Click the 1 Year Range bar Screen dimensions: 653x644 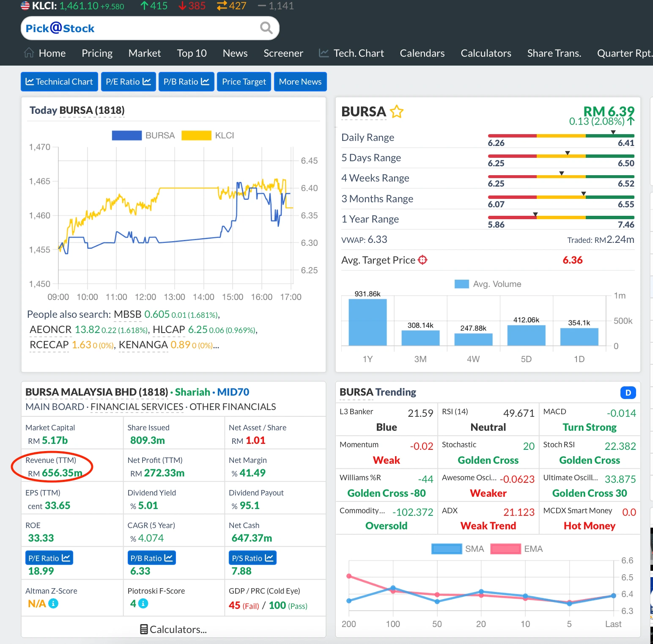561,217
